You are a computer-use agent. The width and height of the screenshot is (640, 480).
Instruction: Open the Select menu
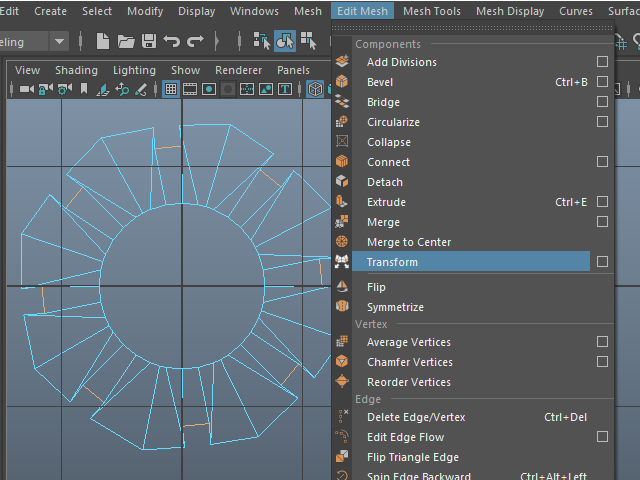pos(97,11)
